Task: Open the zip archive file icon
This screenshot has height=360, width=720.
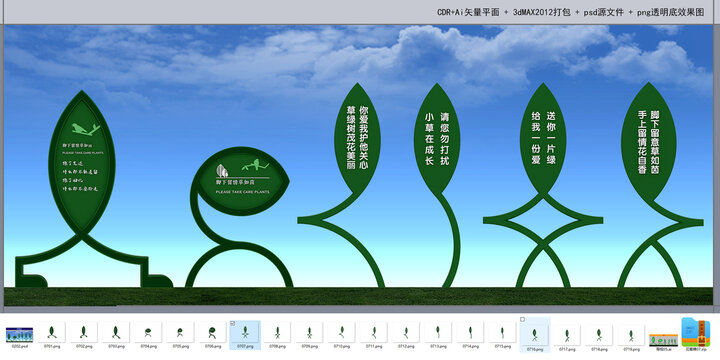Action: click(696, 332)
